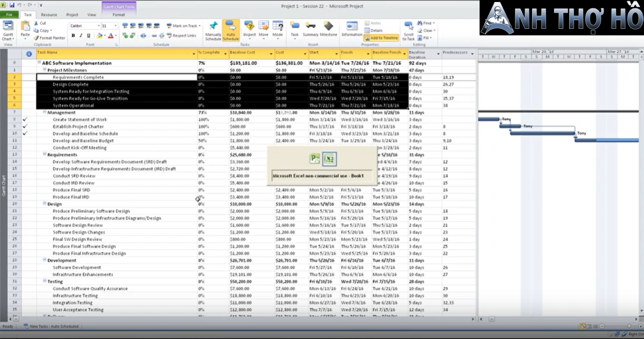Click the Details button in Properties
This screenshot has height=339, width=644.
tap(373, 31)
